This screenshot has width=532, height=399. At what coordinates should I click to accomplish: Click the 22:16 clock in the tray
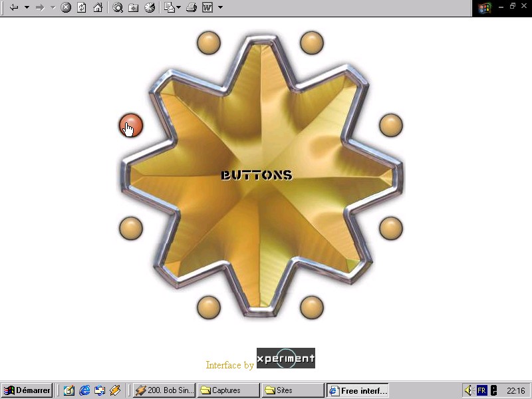[516, 391]
